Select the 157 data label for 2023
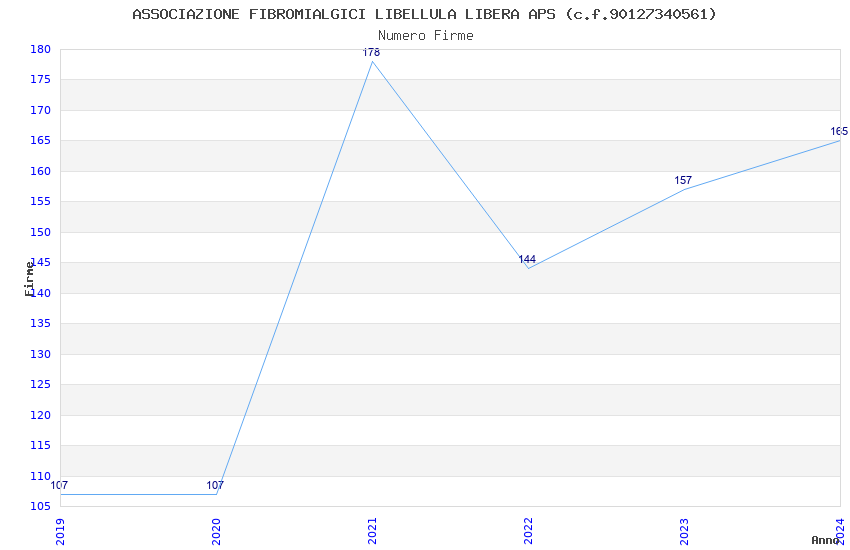Viewport: 850px width, 550px height. point(683,180)
